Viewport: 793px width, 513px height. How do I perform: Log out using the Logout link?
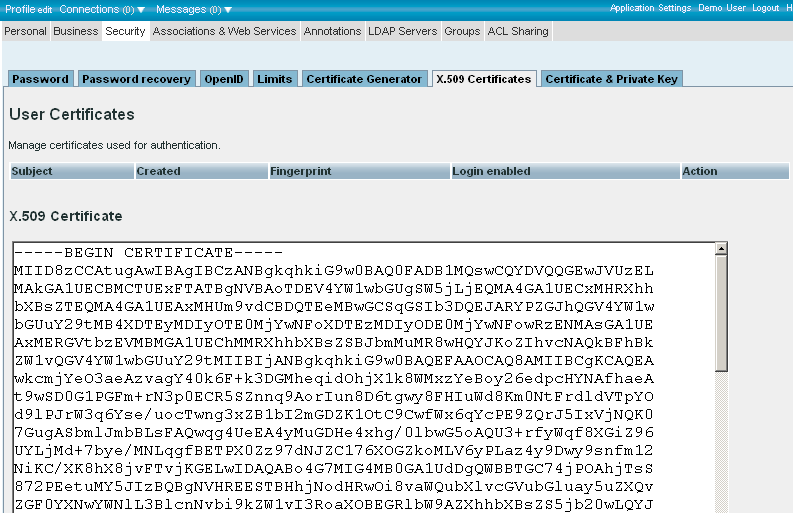tap(765, 8)
